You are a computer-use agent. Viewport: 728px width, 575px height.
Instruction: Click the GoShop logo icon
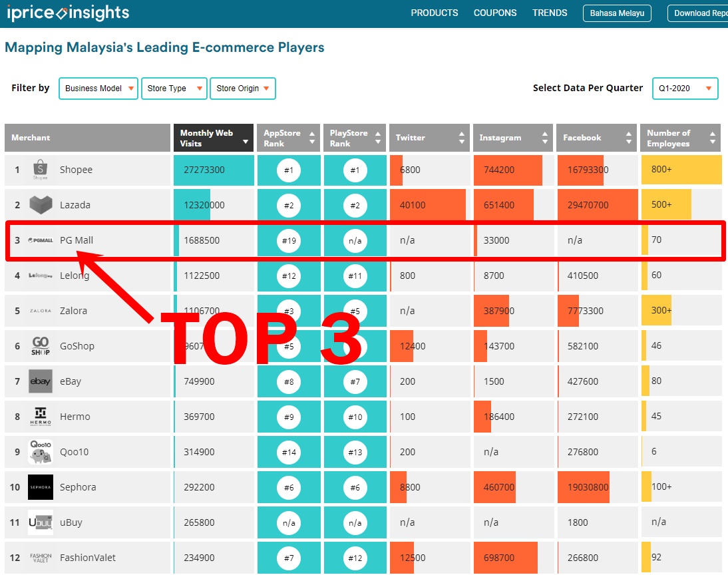[41, 346]
